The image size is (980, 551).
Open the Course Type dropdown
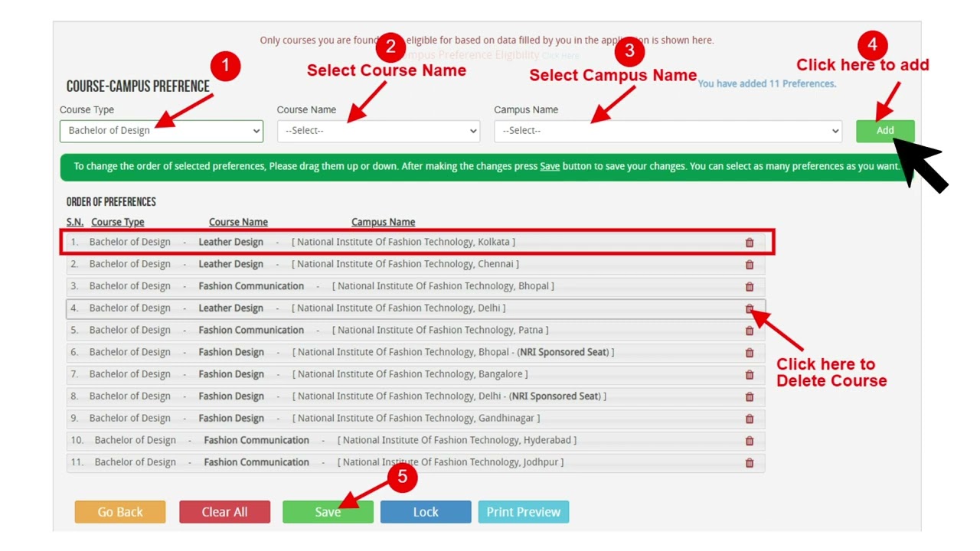click(x=162, y=131)
